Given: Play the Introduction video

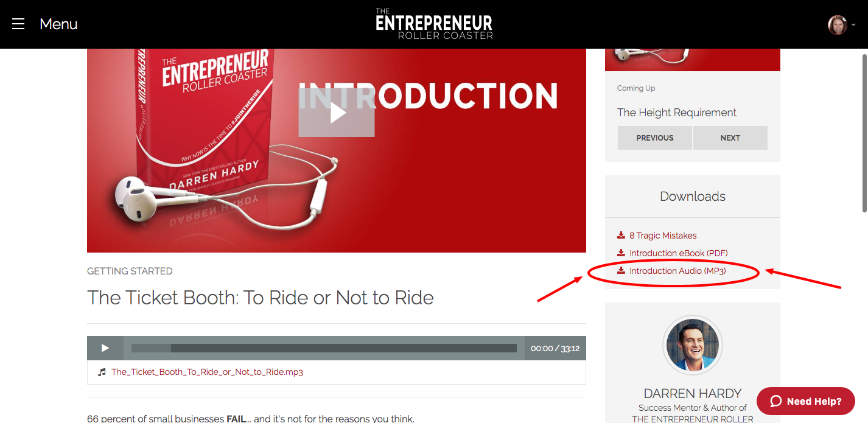Looking at the screenshot, I should coord(336,113).
